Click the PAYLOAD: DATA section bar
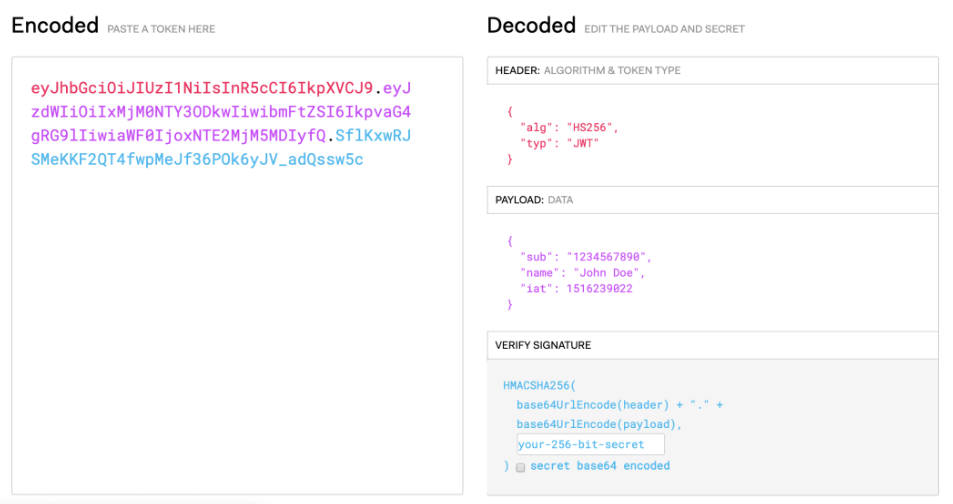The height and width of the screenshot is (504, 953). (712, 200)
